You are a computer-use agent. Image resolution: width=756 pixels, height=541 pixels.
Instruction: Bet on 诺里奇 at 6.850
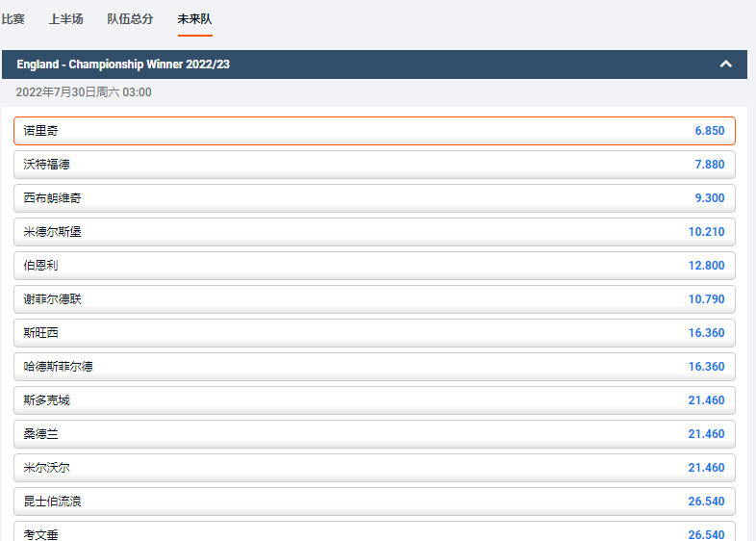tap(374, 131)
